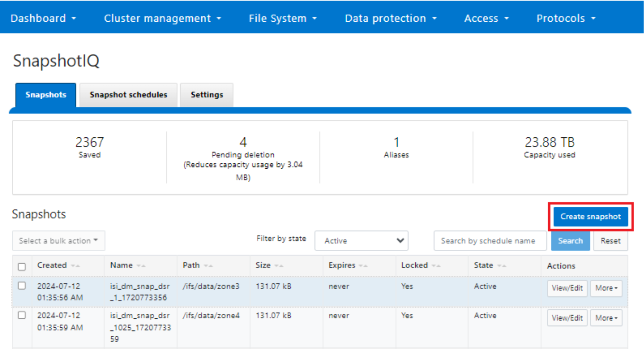Tick checkbox for the /ifs/data/zone3 snapshot row
Viewport: 644px width, 349px height.
pyautogui.click(x=22, y=286)
